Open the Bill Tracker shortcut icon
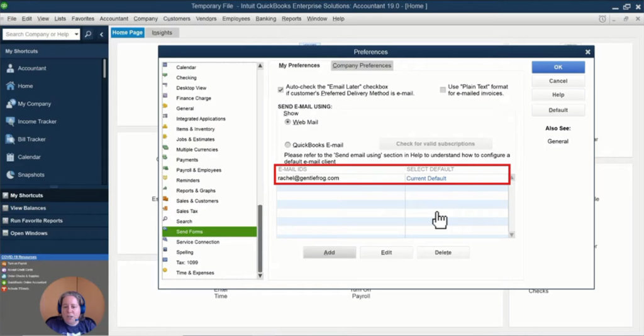This screenshot has height=336, width=644. pyautogui.click(x=11, y=139)
